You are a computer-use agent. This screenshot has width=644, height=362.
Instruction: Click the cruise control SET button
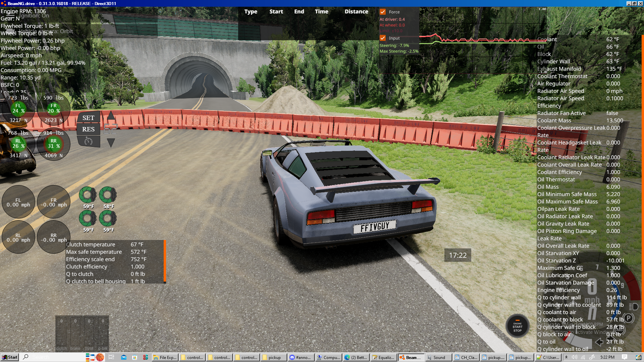tap(88, 118)
